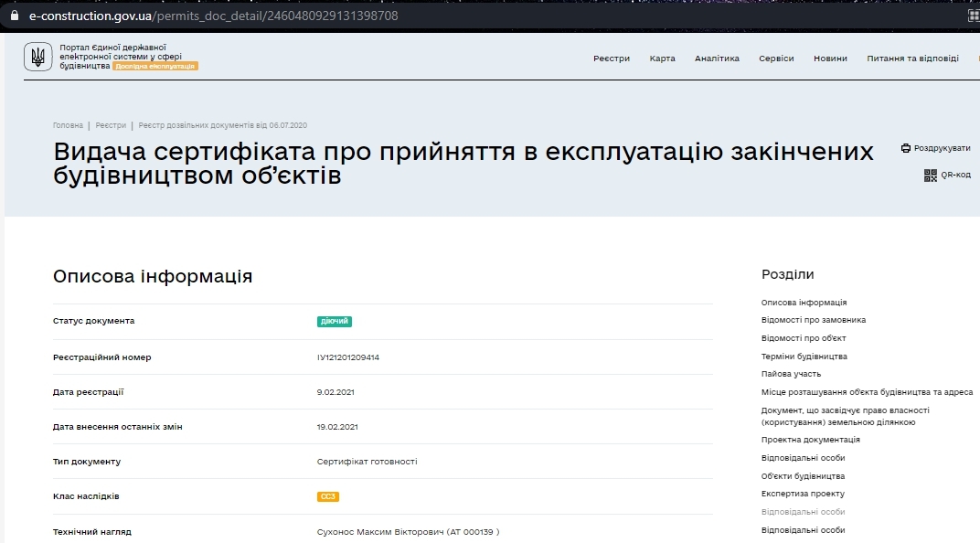Image resolution: width=980 pixels, height=543 pixels.
Task: Click the Дослідна експлуатація orange badge
Action: [155, 66]
